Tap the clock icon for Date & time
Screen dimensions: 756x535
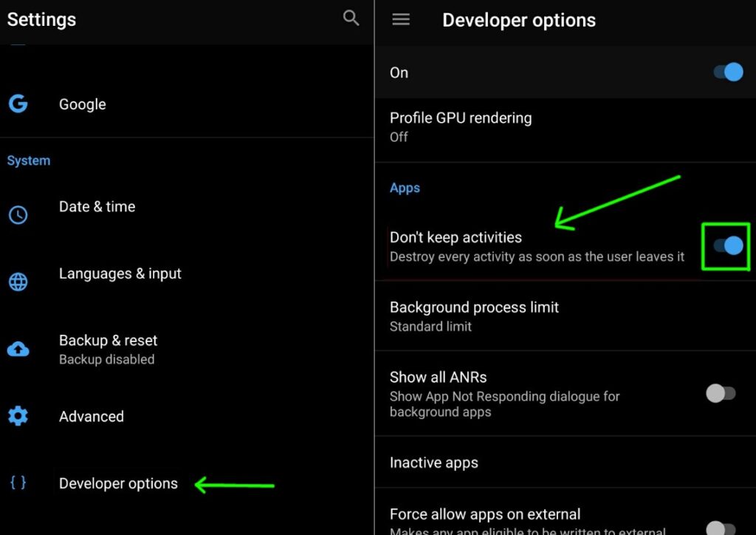pos(18,215)
